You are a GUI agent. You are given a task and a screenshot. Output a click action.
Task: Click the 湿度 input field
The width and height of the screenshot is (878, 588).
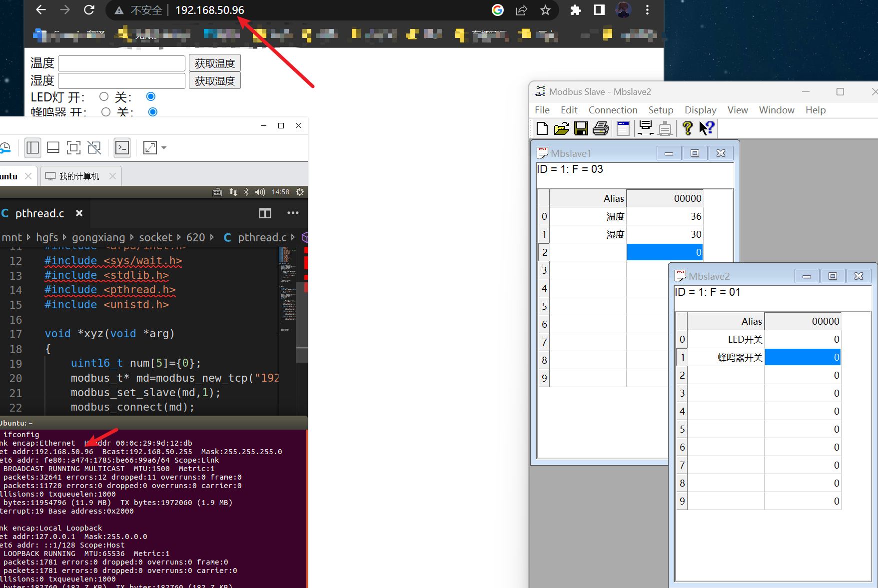point(122,81)
